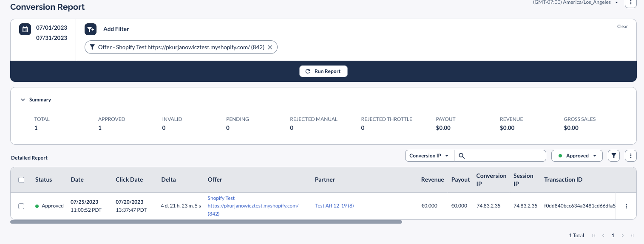Click the Delta column header
644x244 pixels.
[168, 180]
